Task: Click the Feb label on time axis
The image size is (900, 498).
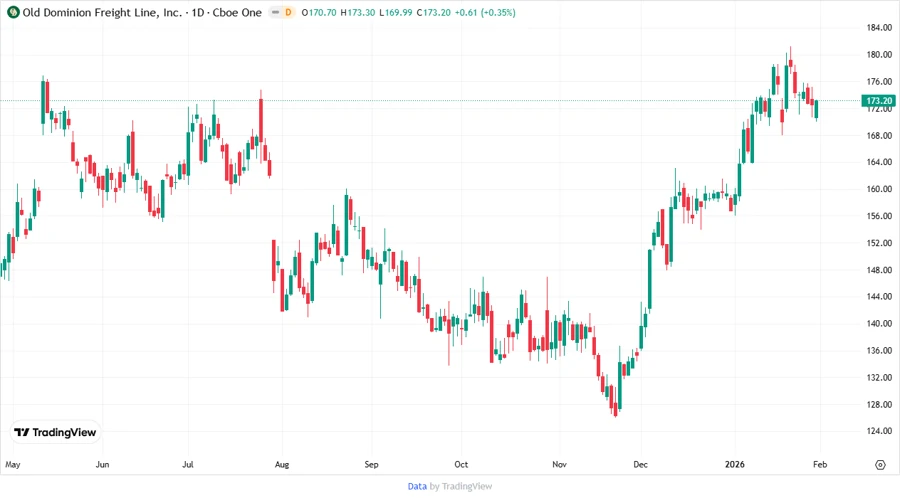Action: click(820, 464)
